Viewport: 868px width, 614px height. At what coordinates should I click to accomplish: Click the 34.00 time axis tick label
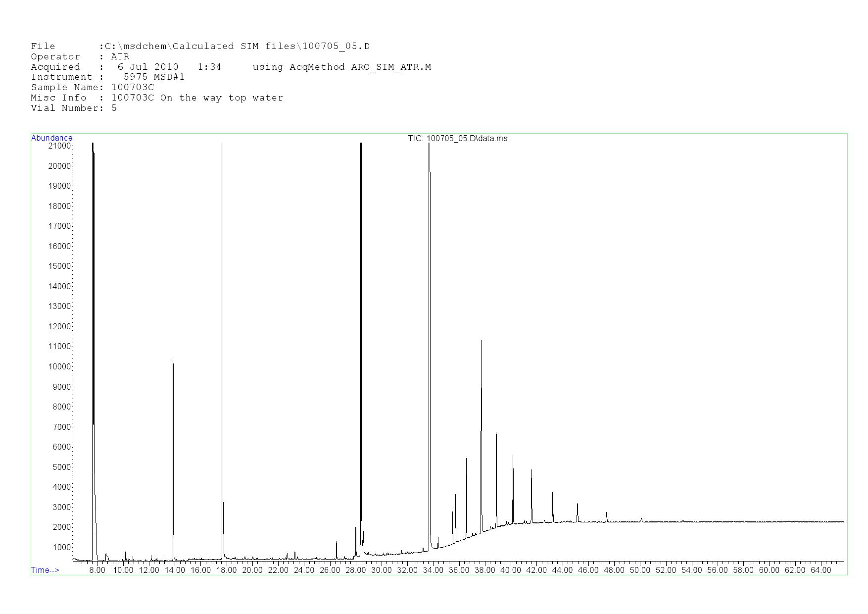point(433,570)
